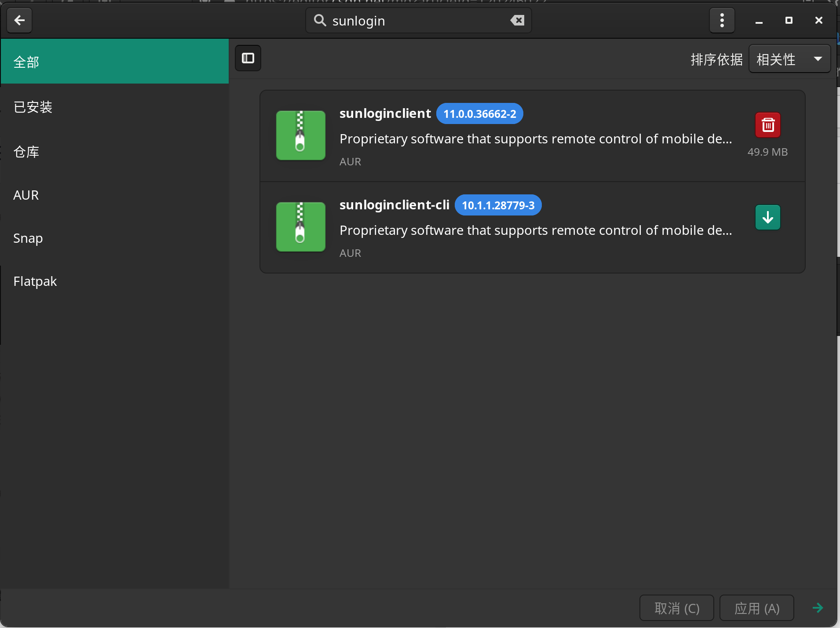The width and height of the screenshot is (840, 628).
Task: Go back with the arrow button
Action: pyautogui.click(x=19, y=20)
